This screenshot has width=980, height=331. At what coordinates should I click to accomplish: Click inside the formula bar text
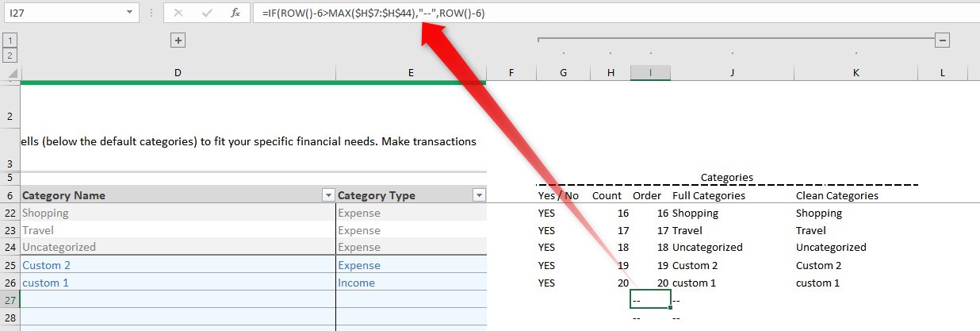(614, 13)
